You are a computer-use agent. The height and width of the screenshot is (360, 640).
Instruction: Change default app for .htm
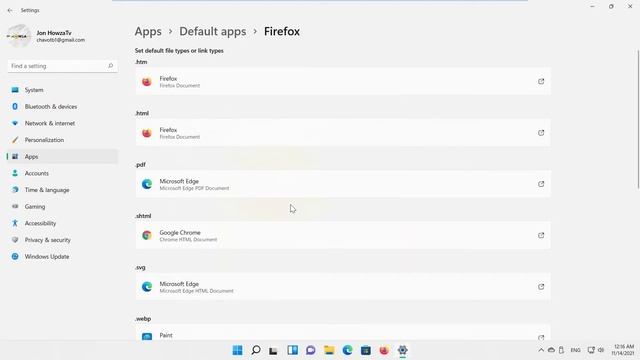click(x=343, y=82)
